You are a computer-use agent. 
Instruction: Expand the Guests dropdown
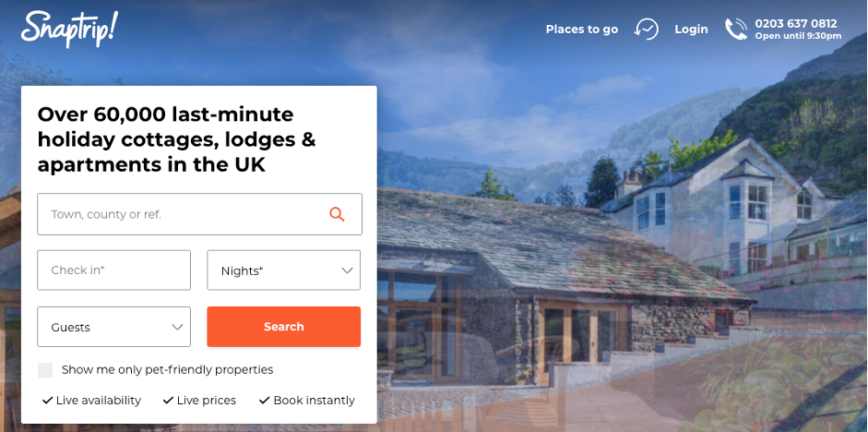pyautogui.click(x=114, y=327)
